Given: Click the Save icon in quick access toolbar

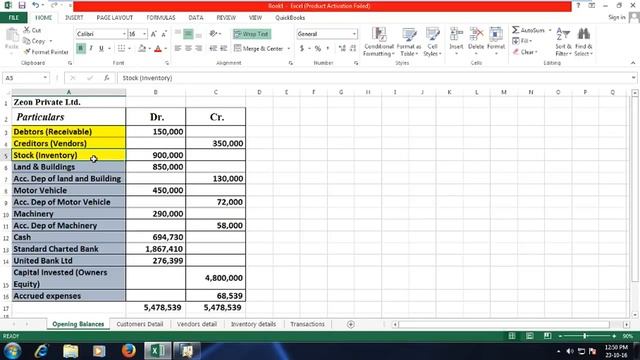Looking at the screenshot, I should 22,5.
